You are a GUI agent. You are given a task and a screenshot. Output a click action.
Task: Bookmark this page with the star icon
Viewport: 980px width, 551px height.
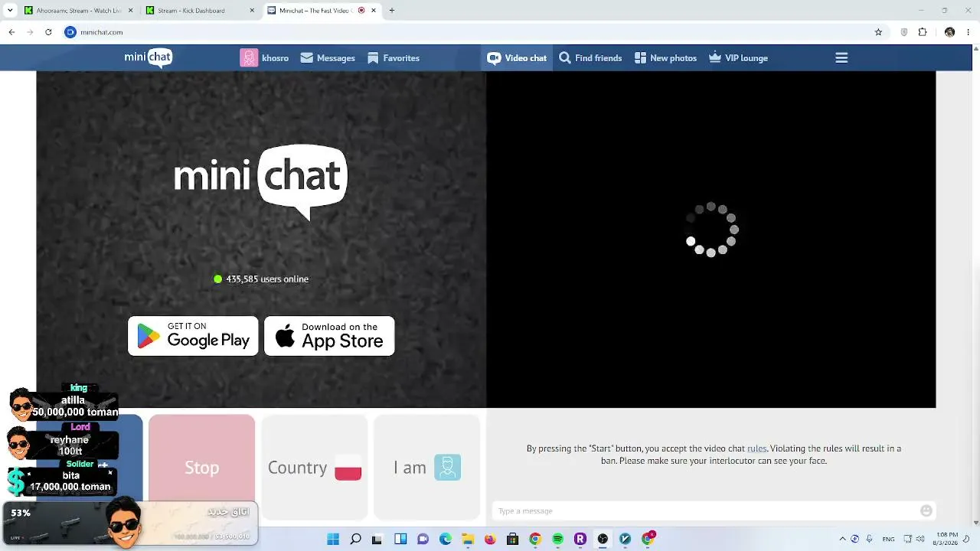point(878,32)
